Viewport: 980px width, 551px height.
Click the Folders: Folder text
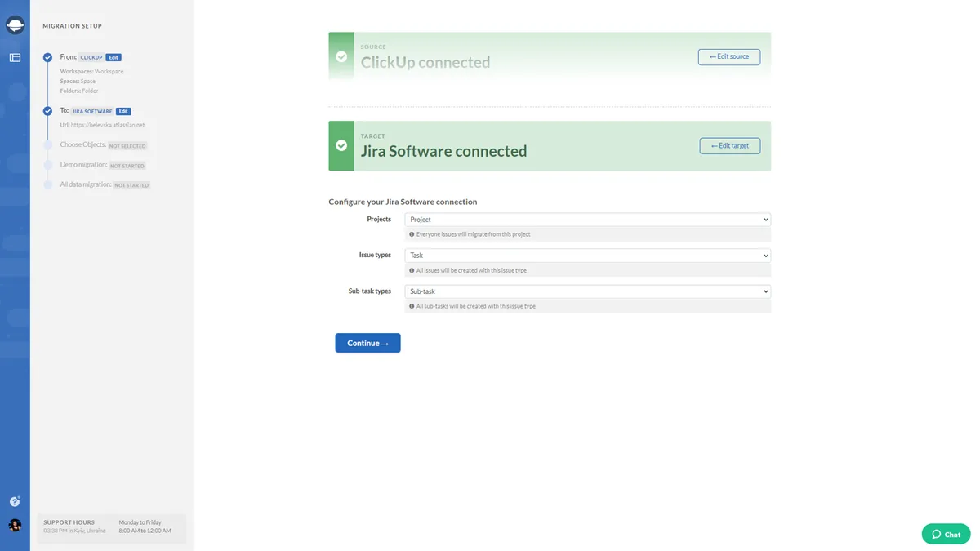(x=79, y=91)
